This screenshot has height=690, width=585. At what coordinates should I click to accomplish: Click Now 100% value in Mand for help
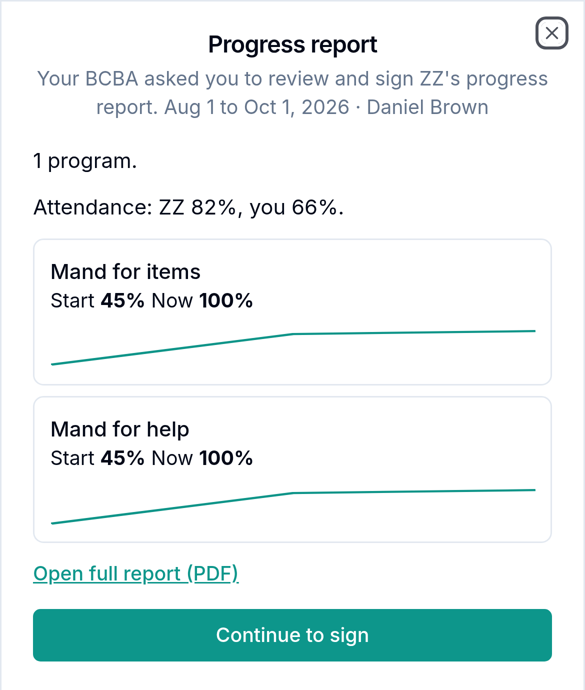(202, 458)
